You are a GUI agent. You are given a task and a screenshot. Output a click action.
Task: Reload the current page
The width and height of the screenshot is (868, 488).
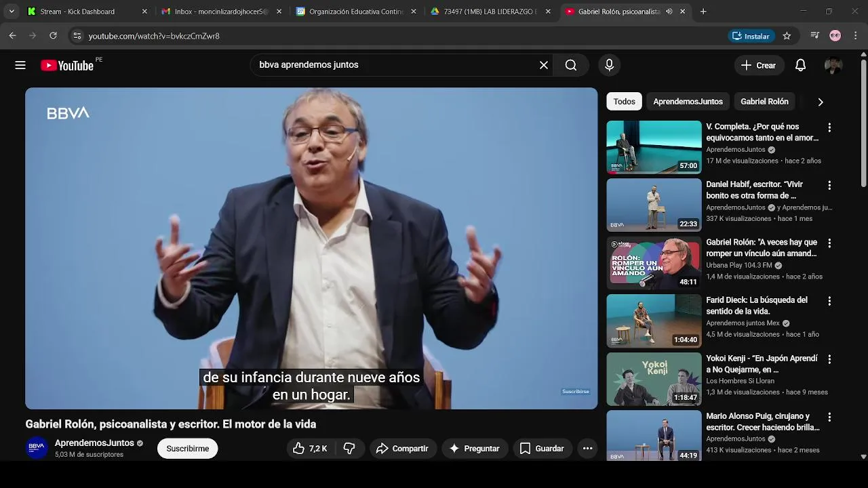[x=53, y=36]
